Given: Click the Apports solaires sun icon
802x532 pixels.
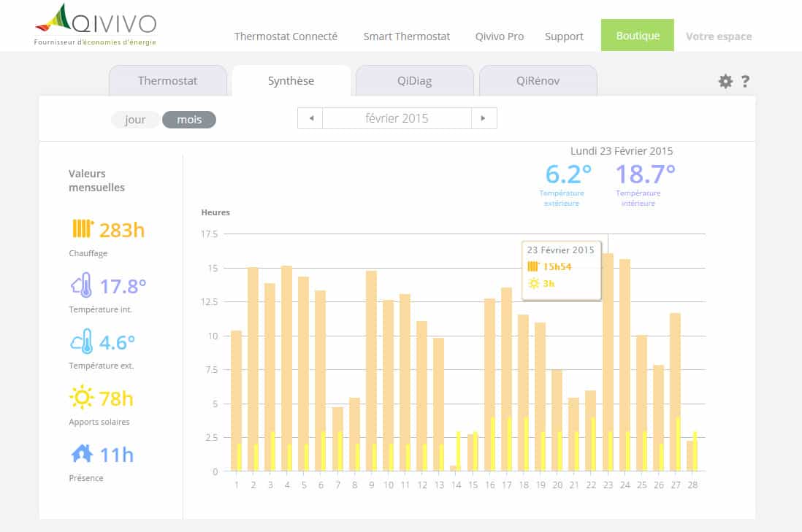Looking at the screenshot, I should click(x=81, y=397).
